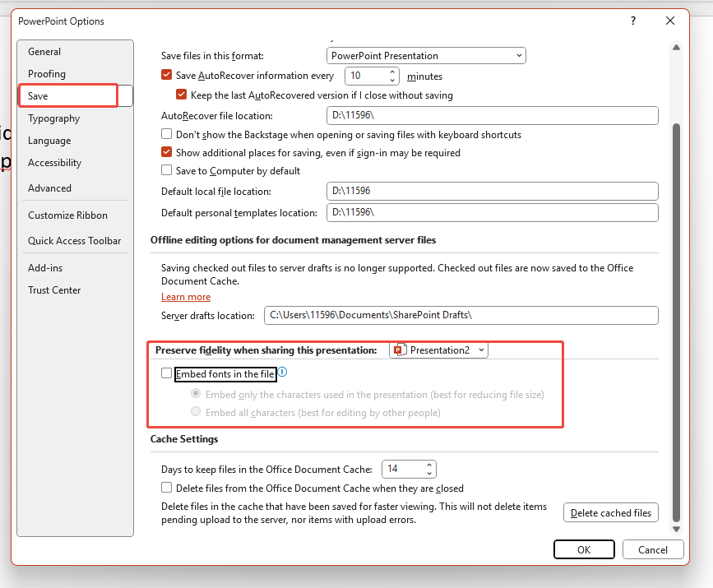Disable Save AutoRecover information every checkbox
This screenshot has height=588, width=713.
click(166, 75)
